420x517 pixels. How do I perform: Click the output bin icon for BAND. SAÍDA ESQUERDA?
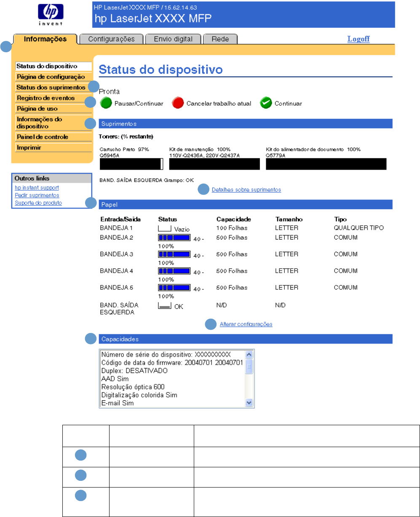[x=165, y=306]
